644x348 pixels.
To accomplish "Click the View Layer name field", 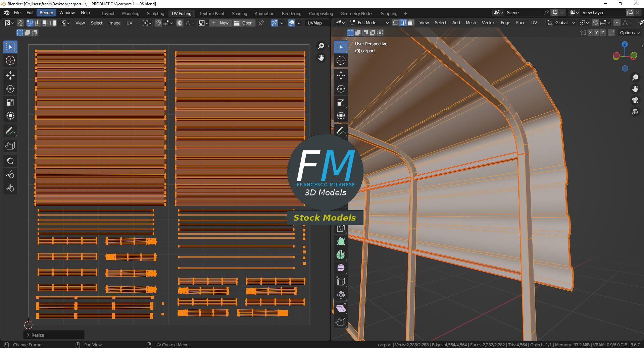I will click(603, 12).
